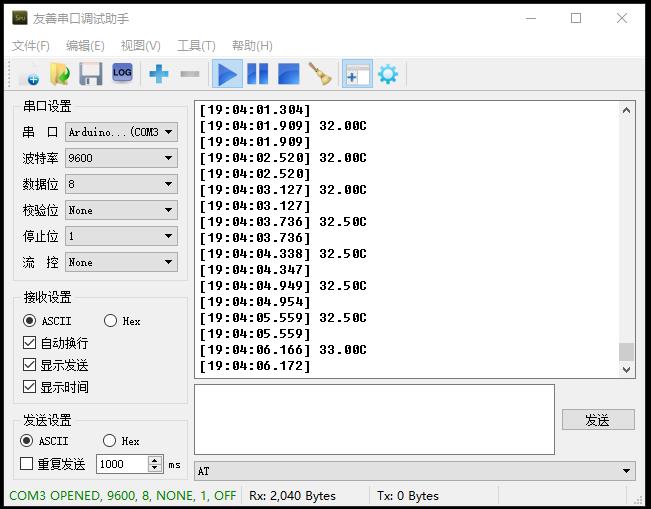Close the 友善串口调试助手 window
651x509 pixels.
point(622,18)
